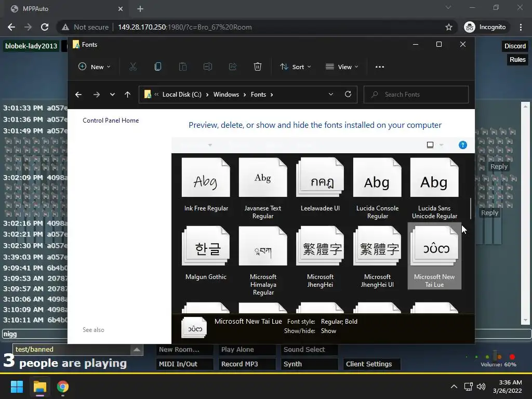Select the Lucida Console Regular font
Viewport: 532px width, 399px height.
(377, 189)
